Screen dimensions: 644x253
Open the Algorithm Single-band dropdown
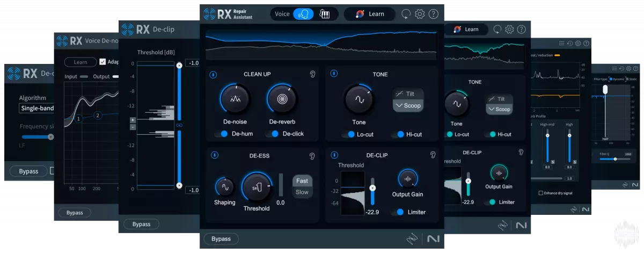tap(38, 109)
